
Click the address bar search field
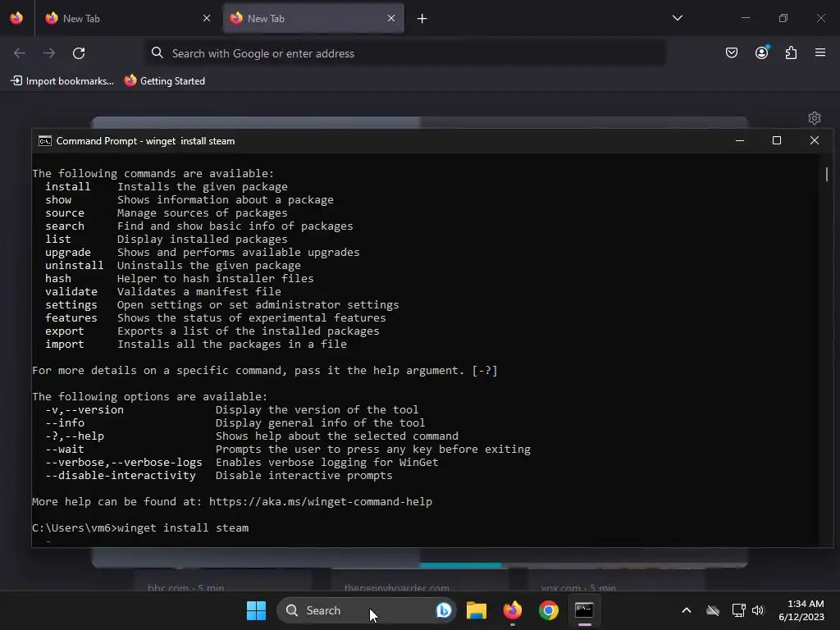(x=405, y=53)
